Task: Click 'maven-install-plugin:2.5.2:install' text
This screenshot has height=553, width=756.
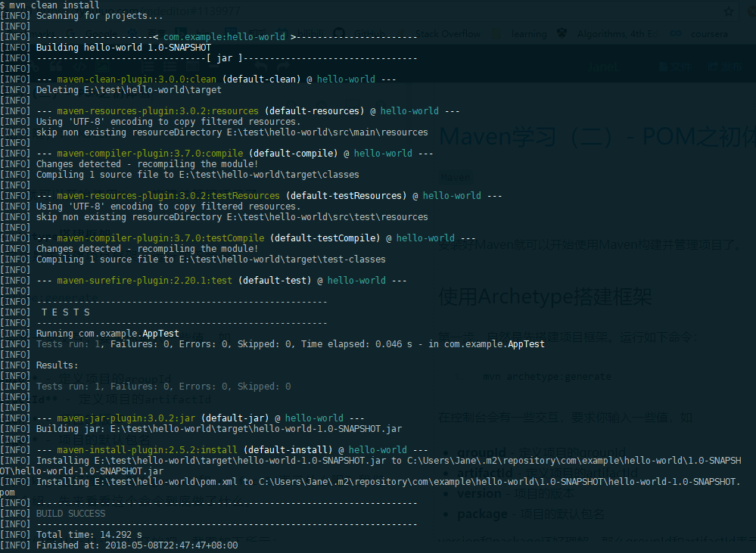Action: pyautogui.click(x=147, y=450)
